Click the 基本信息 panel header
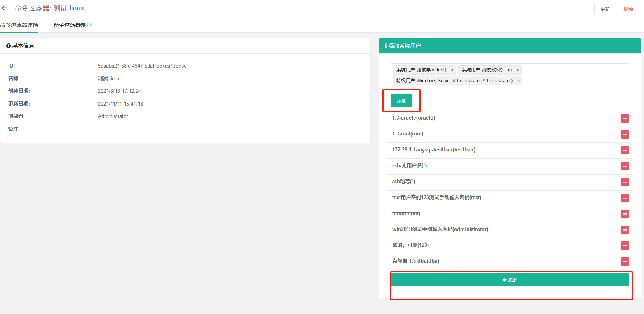The width and height of the screenshot is (644, 314). coord(185,46)
